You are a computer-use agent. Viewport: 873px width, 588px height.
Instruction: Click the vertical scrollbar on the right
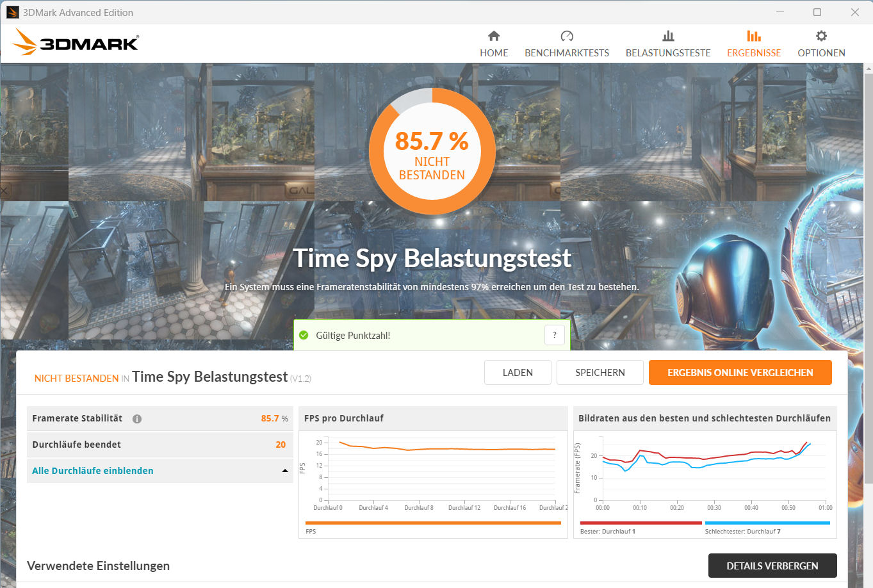(x=868, y=275)
